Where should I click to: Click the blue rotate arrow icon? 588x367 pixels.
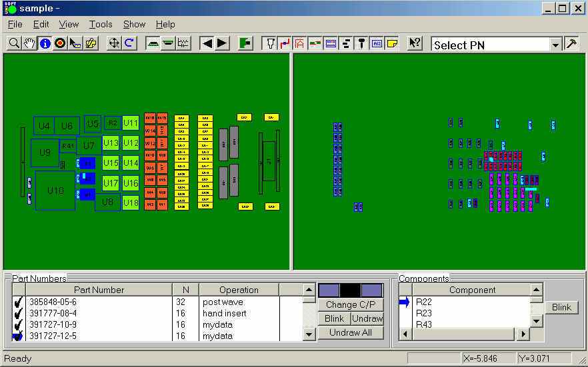click(x=129, y=43)
